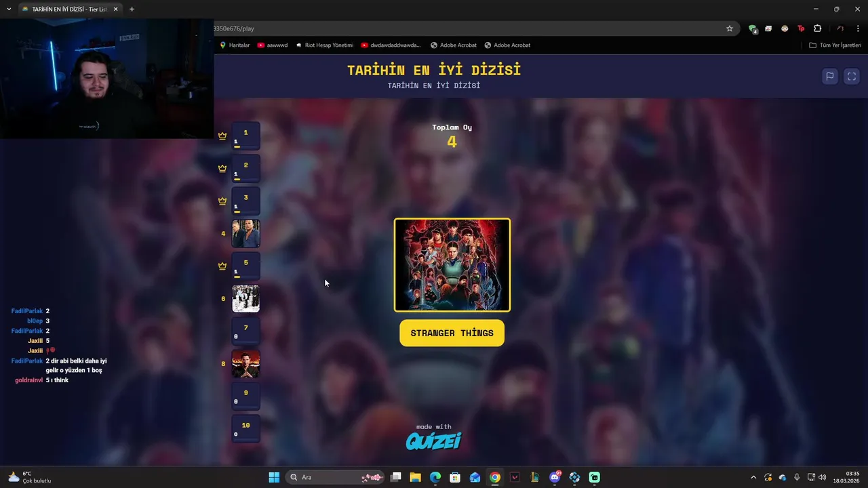Click the flag report icon button
This screenshot has width=868, height=488.
(x=829, y=77)
